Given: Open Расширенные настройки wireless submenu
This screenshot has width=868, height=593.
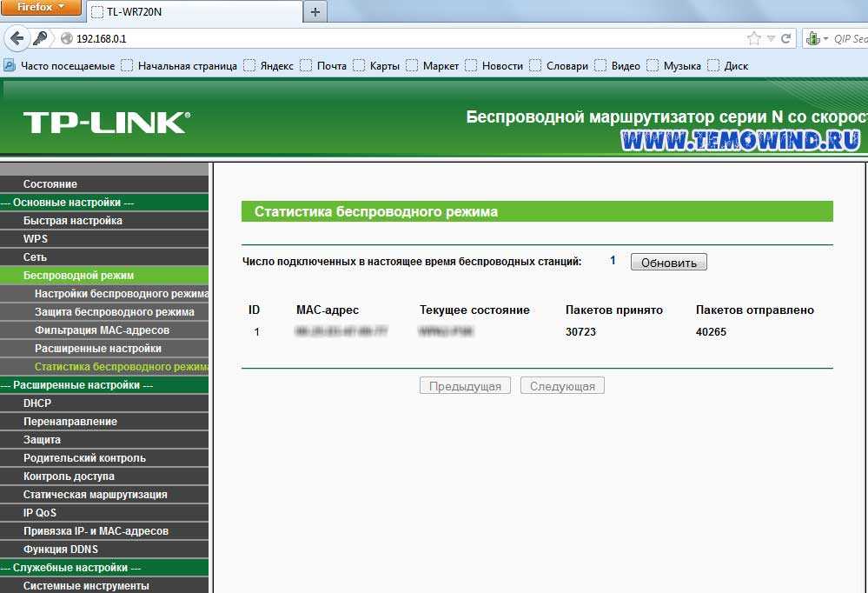Looking at the screenshot, I should (104, 349).
